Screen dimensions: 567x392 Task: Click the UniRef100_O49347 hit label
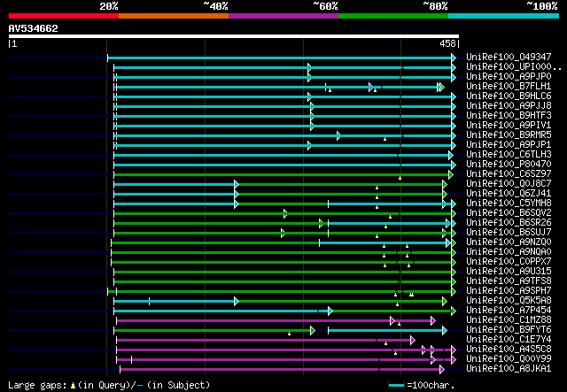(x=509, y=58)
